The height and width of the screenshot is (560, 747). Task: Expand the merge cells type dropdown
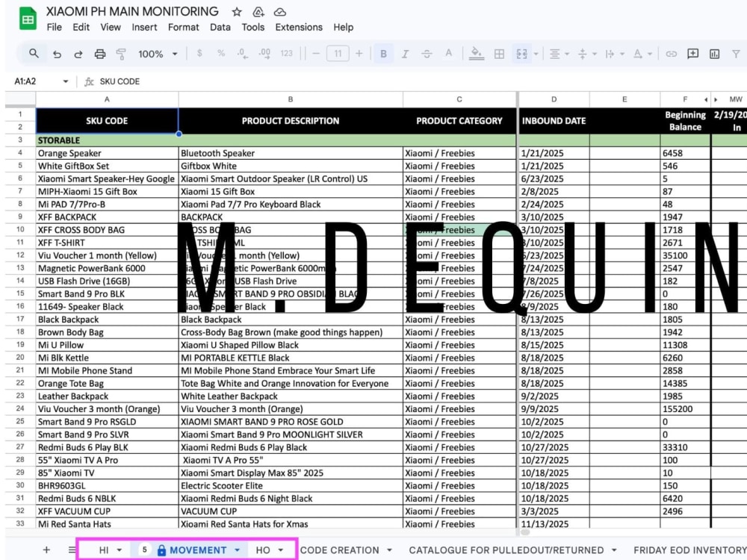(536, 54)
